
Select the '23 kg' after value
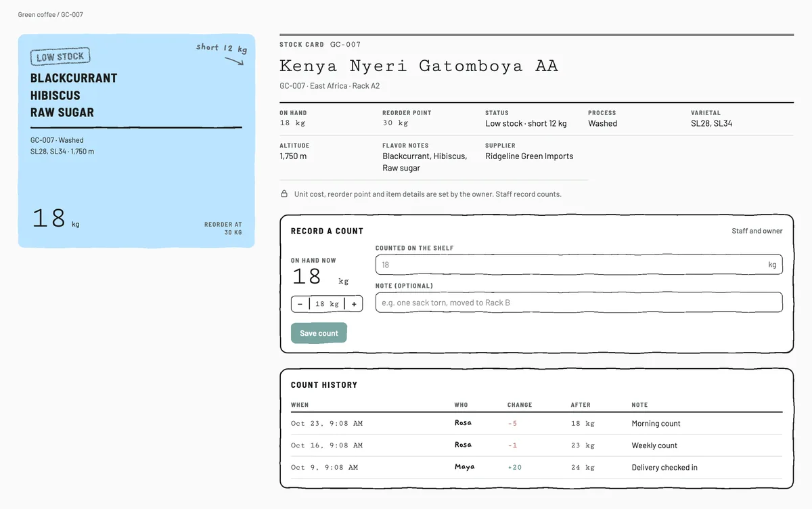click(583, 445)
